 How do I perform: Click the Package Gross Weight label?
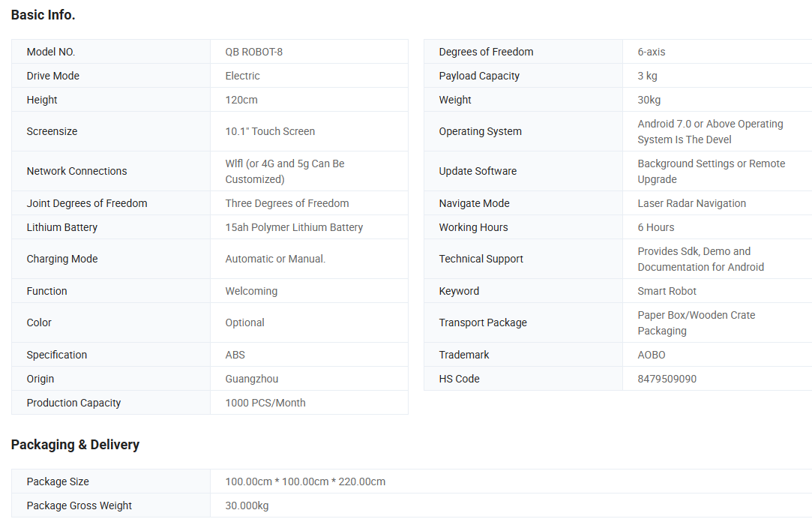(x=79, y=505)
